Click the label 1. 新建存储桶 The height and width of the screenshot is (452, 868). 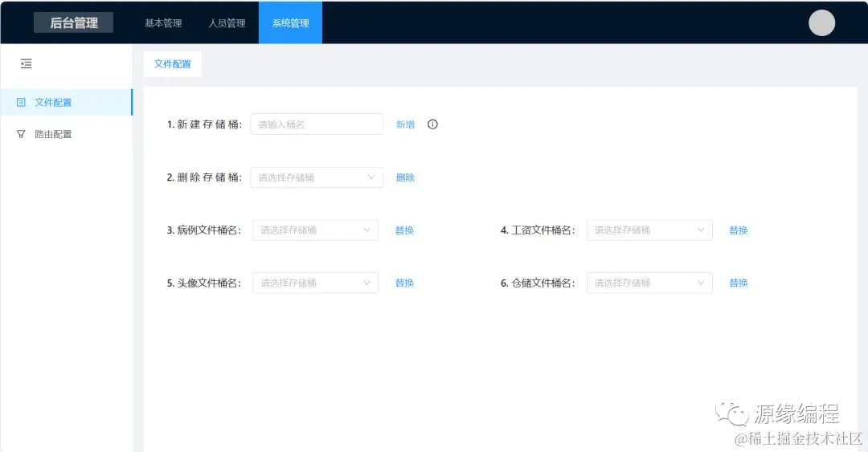(204, 124)
